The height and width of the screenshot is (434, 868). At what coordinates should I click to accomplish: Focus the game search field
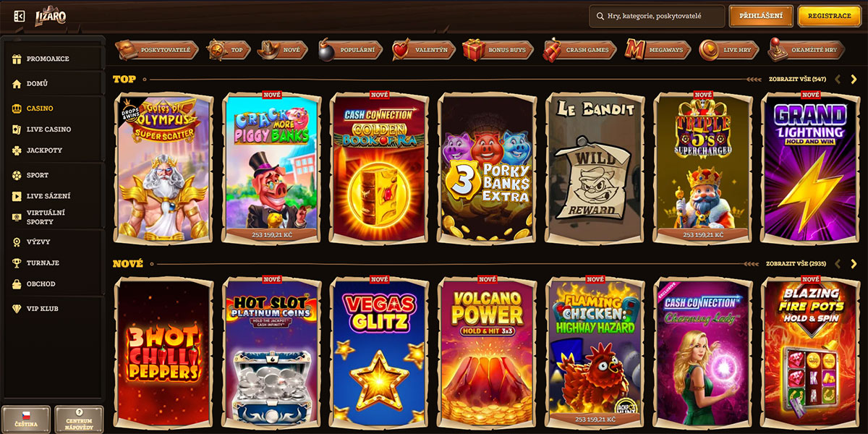pyautogui.click(x=657, y=16)
